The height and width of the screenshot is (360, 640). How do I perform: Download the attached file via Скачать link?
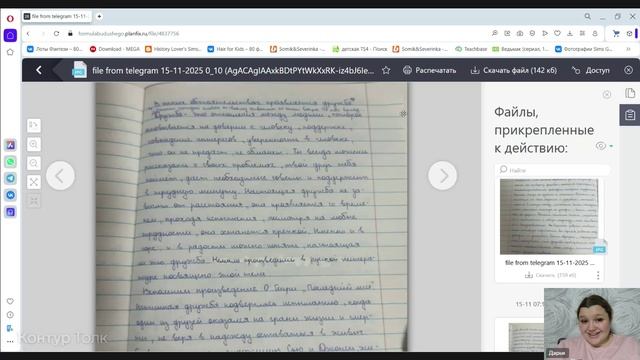click(x=551, y=276)
